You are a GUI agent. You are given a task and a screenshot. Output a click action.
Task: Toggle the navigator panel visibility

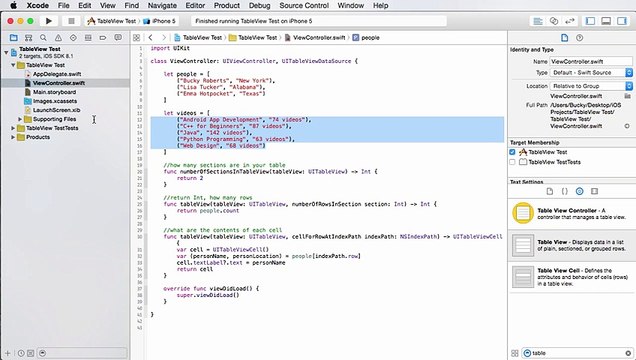[591, 21]
